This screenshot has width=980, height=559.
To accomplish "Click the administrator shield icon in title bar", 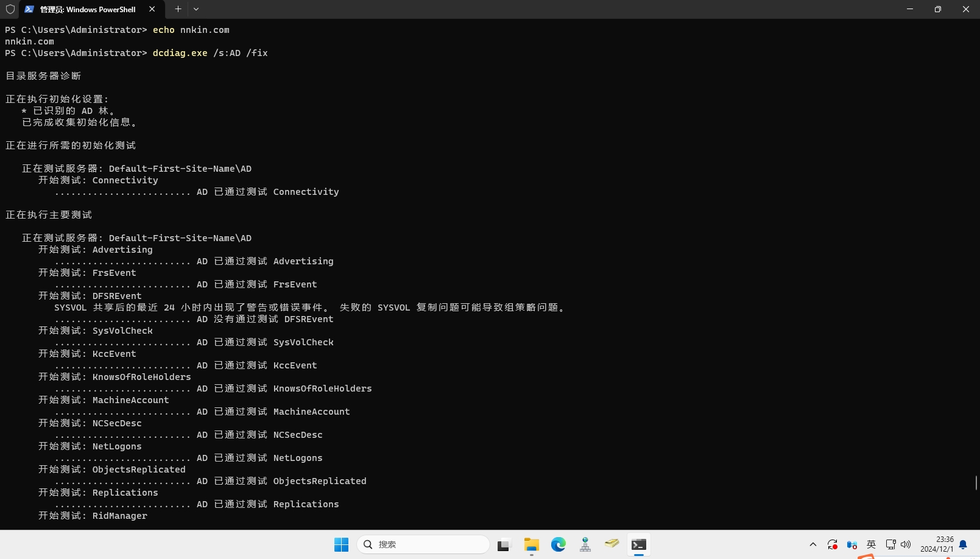I will click(10, 9).
